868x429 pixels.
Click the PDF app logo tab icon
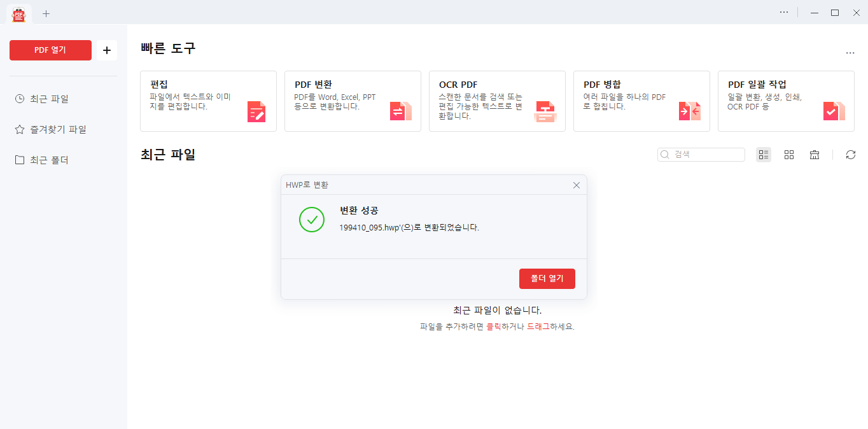[18, 13]
